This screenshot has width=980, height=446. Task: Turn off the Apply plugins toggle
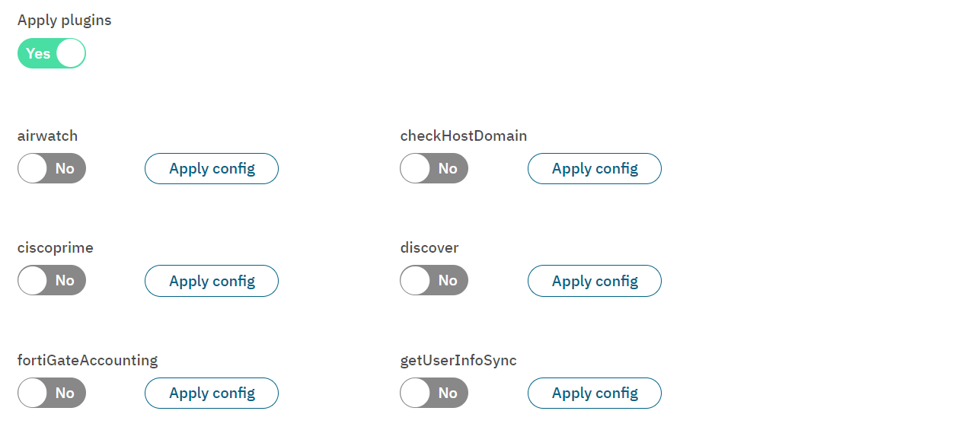pyautogui.click(x=52, y=53)
